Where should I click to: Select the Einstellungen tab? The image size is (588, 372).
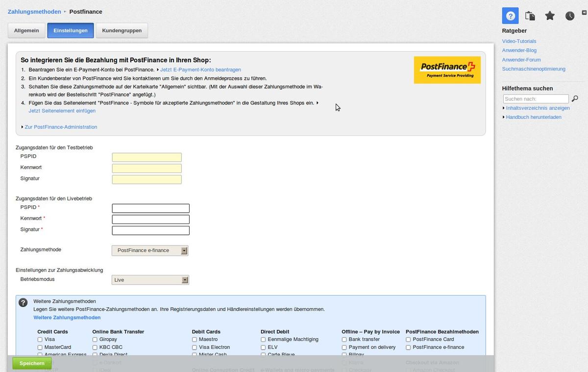(x=71, y=30)
